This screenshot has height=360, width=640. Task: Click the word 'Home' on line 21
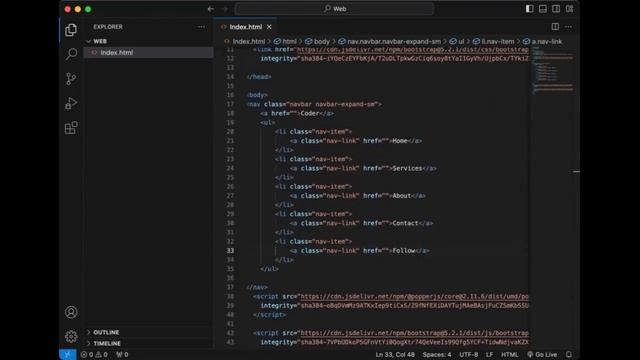(x=400, y=141)
